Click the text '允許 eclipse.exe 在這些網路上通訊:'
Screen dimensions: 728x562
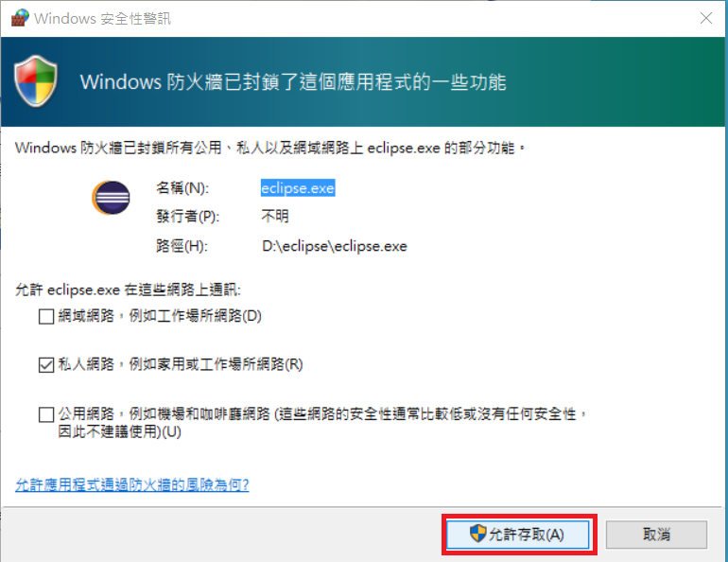[129, 290]
